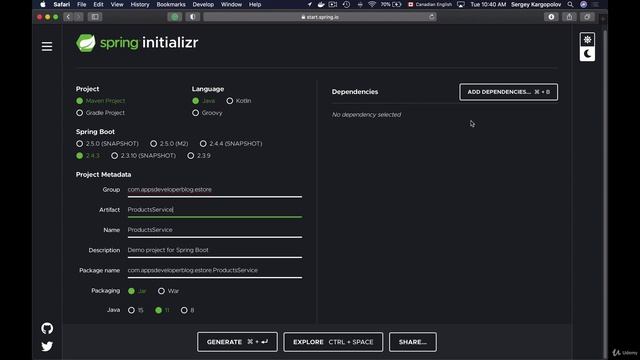Select Maven Project radio button

pyautogui.click(x=100, y=101)
